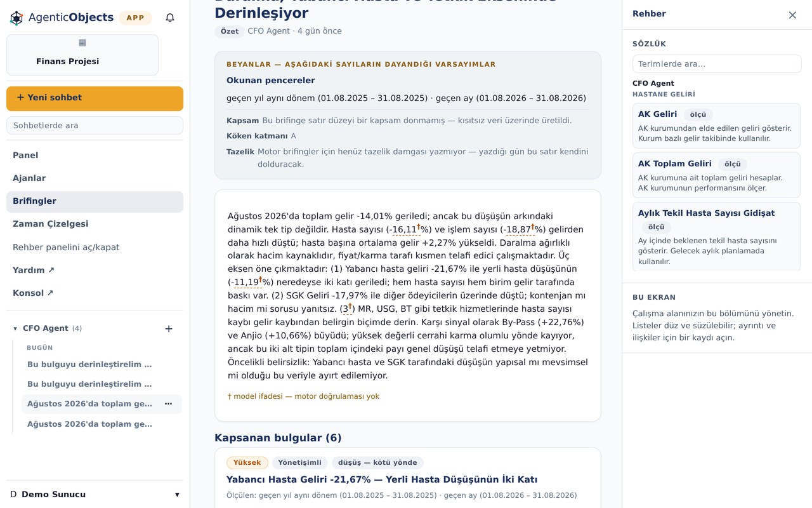This screenshot has height=508, width=812.
Task: Click the Özet tag under the title
Action: (x=230, y=31)
